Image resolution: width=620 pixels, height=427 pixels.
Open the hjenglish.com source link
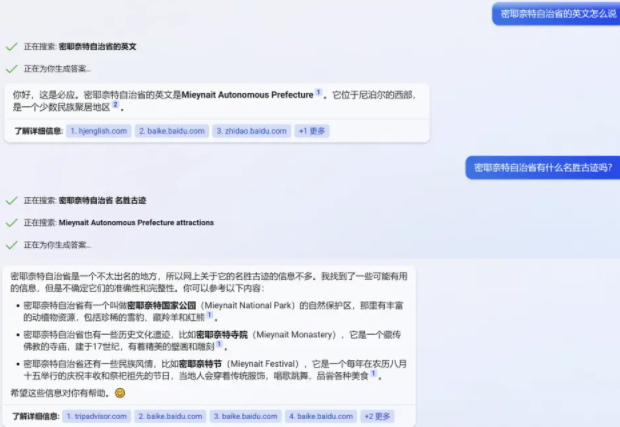point(99,131)
